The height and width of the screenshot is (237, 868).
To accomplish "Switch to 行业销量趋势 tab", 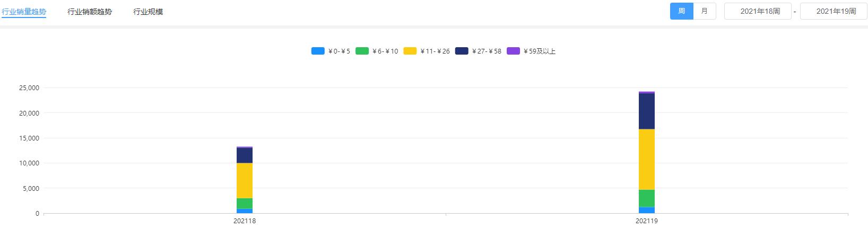I will pyautogui.click(x=24, y=11).
